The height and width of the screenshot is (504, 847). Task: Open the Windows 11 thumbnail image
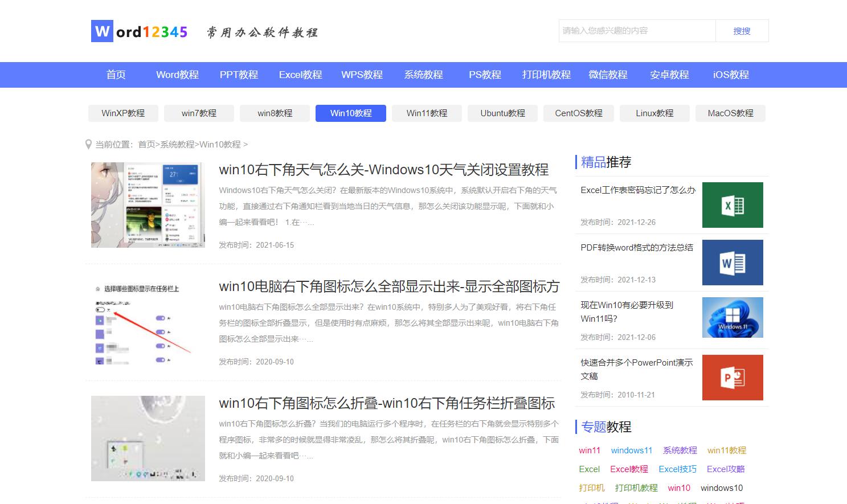click(x=733, y=317)
